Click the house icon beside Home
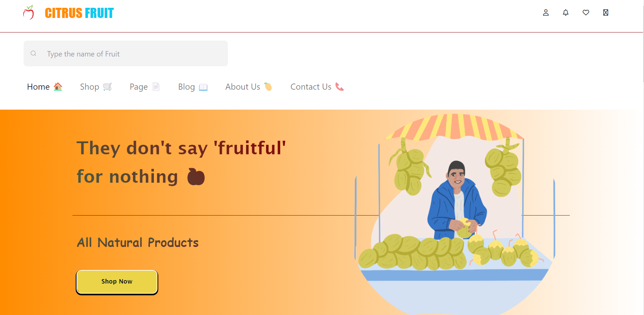 coord(58,87)
